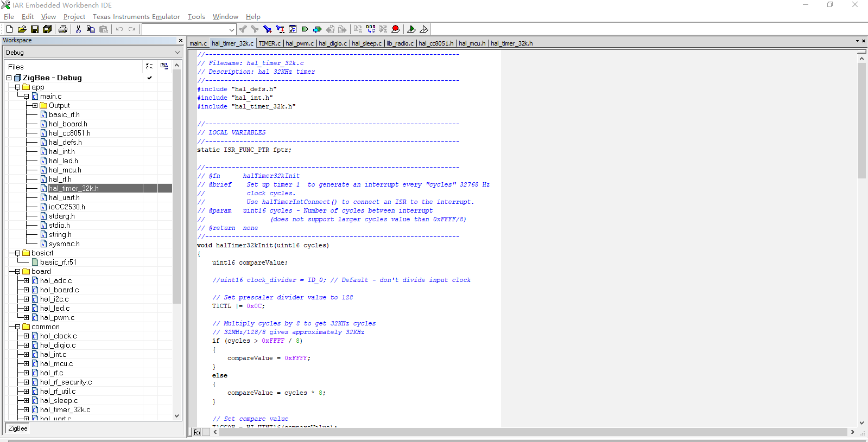Print the file using the printer icon
This screenshot has height=442, width=868.
[x=63, y=29]
